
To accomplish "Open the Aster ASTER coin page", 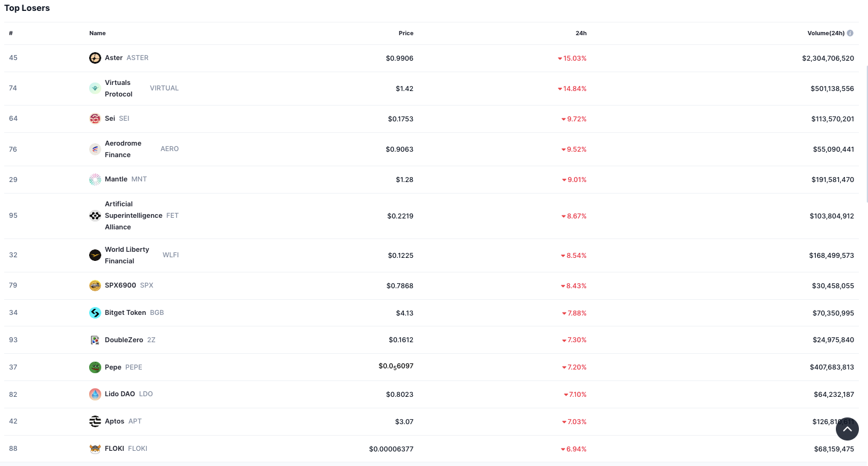I will tap(114, 58).
